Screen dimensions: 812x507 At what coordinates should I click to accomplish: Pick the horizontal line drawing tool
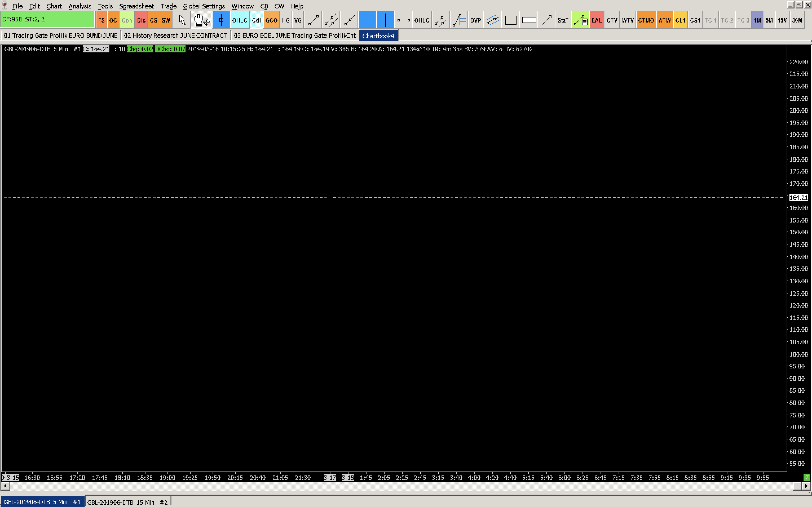pyautogui.click(x=367, y=20)
